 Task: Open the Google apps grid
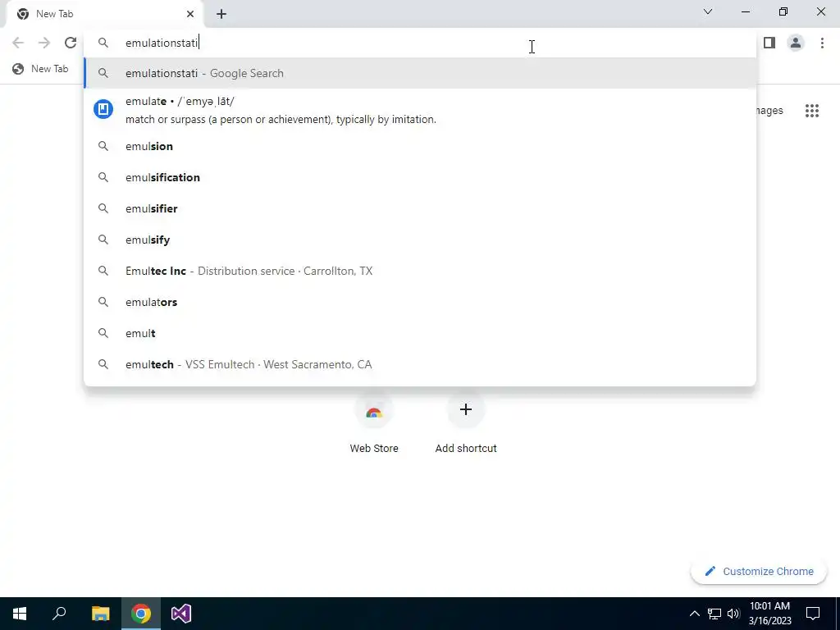pyautogui.click(x=811, y=111)
